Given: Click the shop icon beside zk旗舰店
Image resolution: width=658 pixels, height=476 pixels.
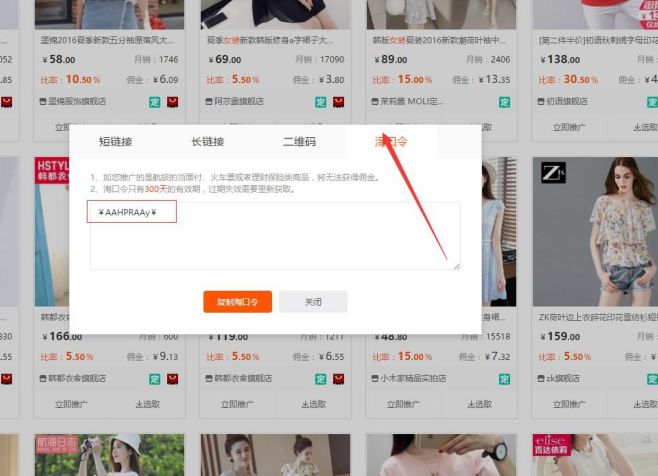Looking at the screenshot, I should (541, 379).
